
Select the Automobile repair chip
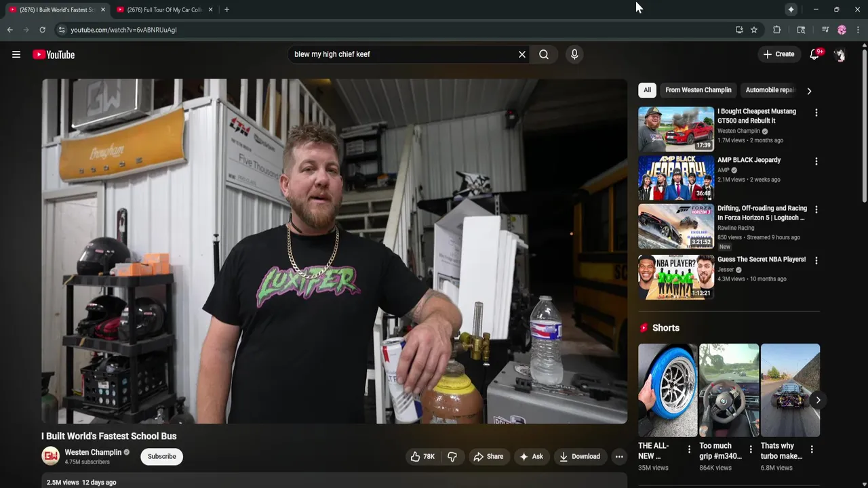coord(770,90)
